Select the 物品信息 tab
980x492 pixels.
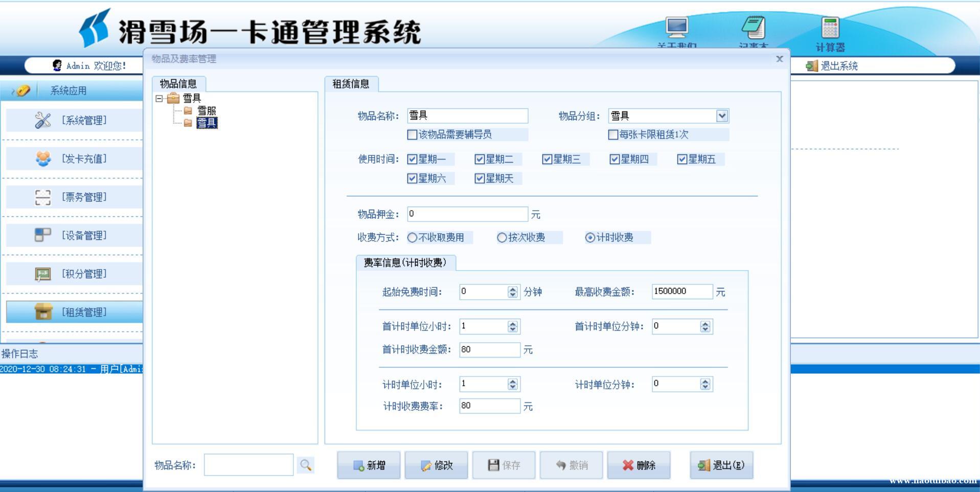tap(178, 84)
